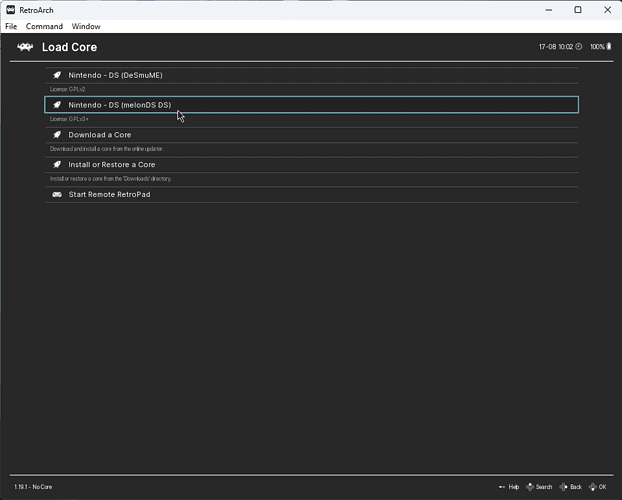The image size is (622, 500).
Task: Click the battery icon in the header
Action: pyautogui.click(x=611, y=47)
